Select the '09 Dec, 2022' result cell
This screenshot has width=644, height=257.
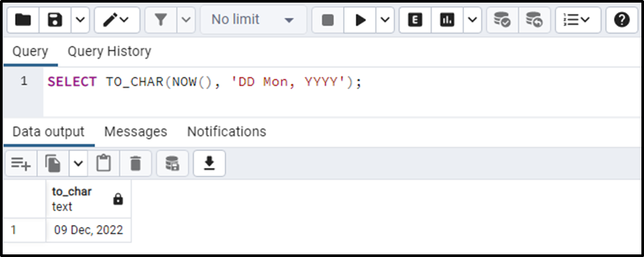88,230
